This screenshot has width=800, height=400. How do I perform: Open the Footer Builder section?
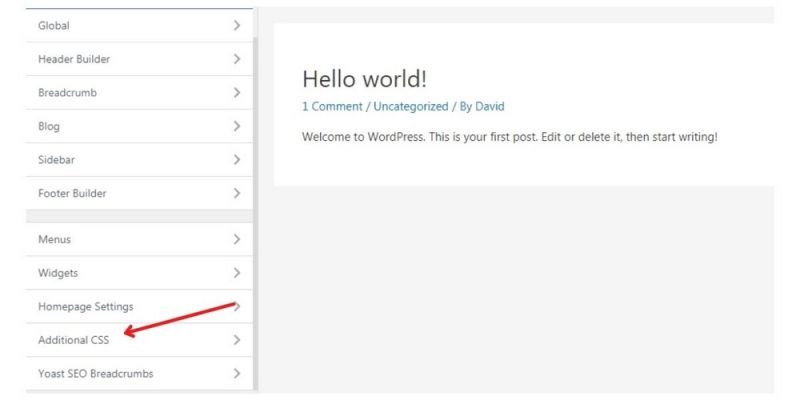pos(139,193)
